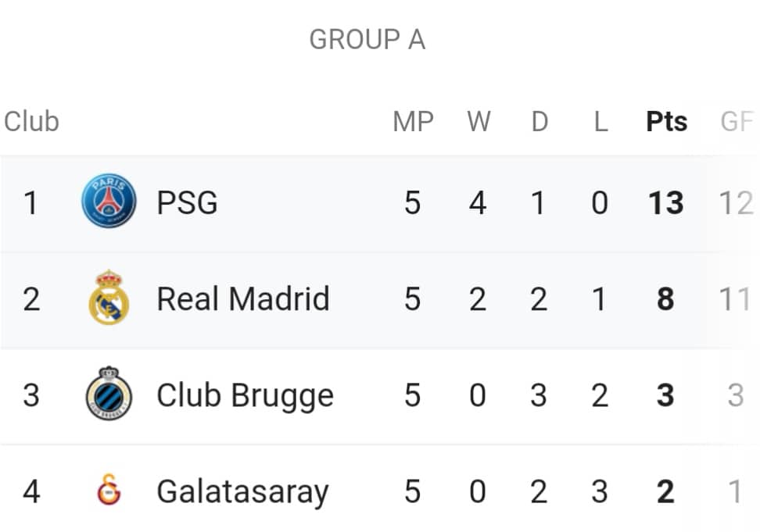Click the Club Brugge crest icon
Image resolution: width=760 pixels, height=532 pixels.
click(109, 393)
